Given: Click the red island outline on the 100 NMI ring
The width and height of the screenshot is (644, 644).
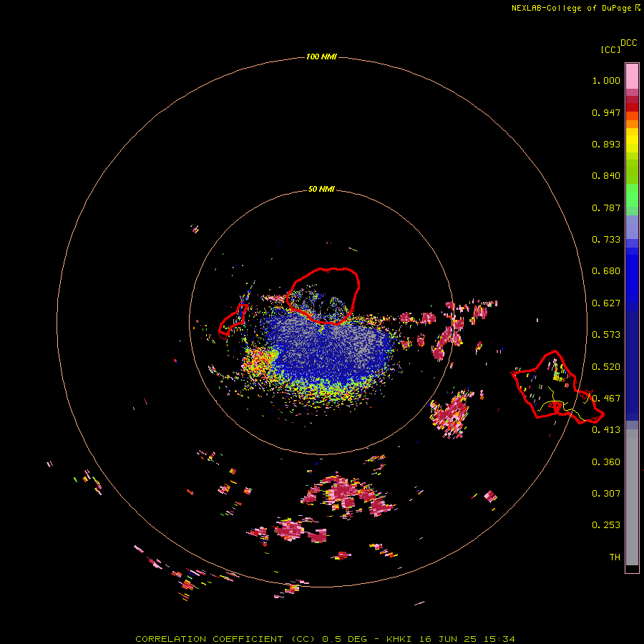Looking at the screenshot, I should pyautogui.click(x=557, y=388).
